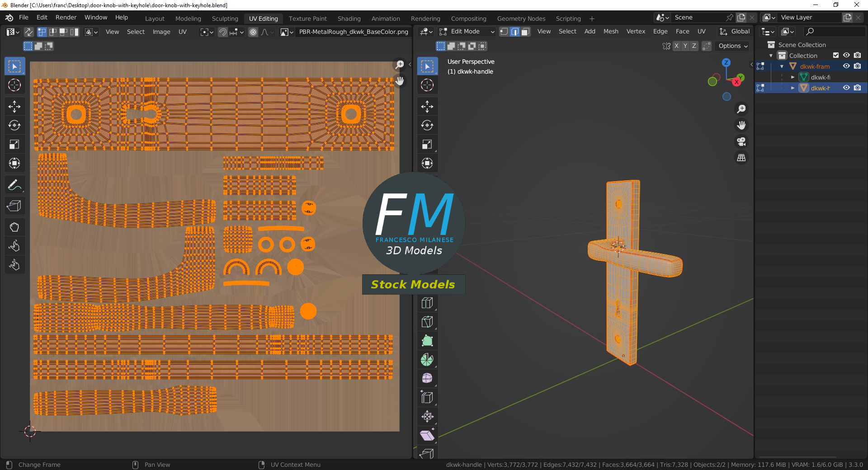
Task: Click the new scene icon beside Scene
Action: pos(741,18)
